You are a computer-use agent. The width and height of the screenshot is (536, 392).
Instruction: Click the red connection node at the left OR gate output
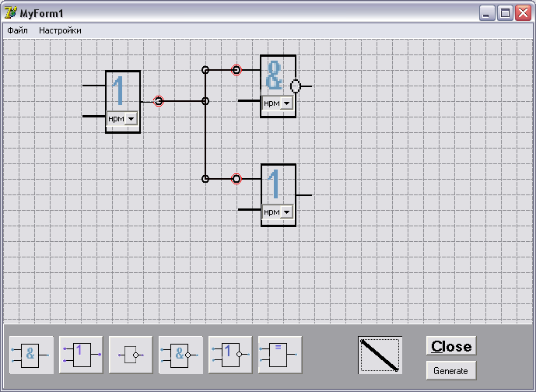point(159,101)
